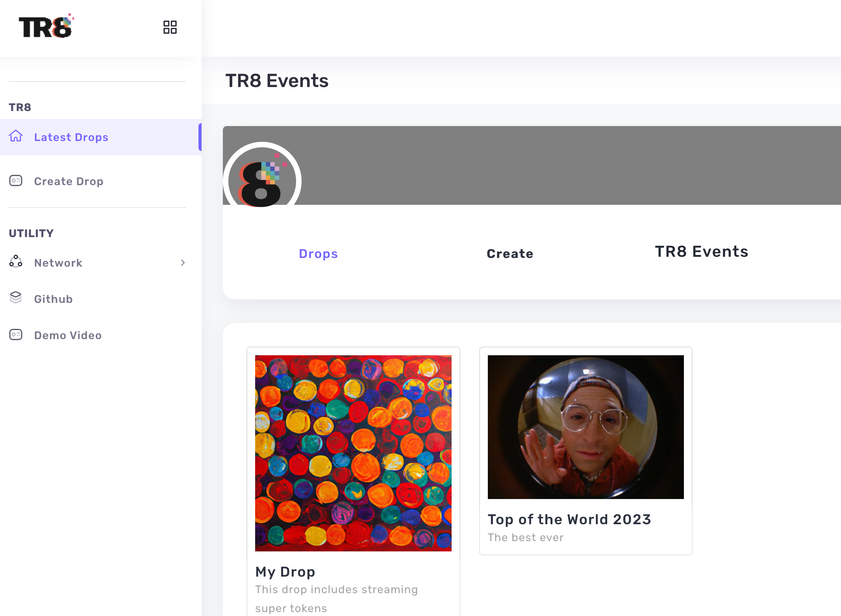Select Create Drop in the sidebar
The image size is (841, 616).
coord(69,181)
